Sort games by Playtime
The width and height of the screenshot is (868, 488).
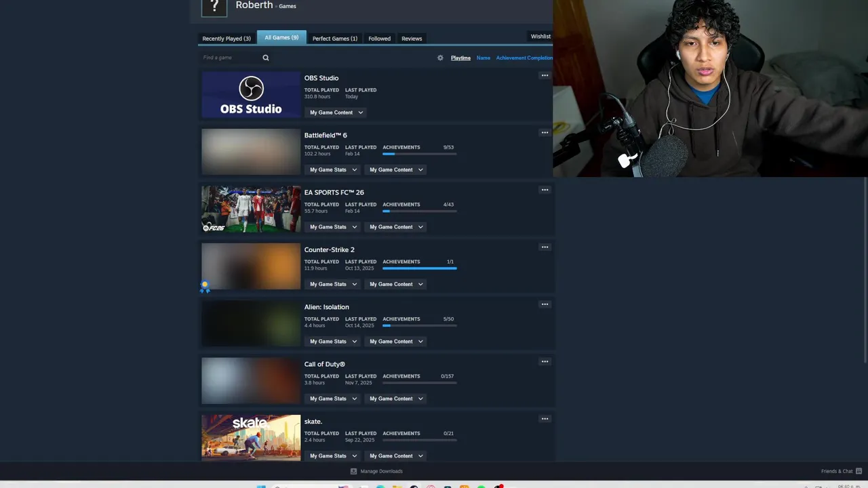point(460,58)
